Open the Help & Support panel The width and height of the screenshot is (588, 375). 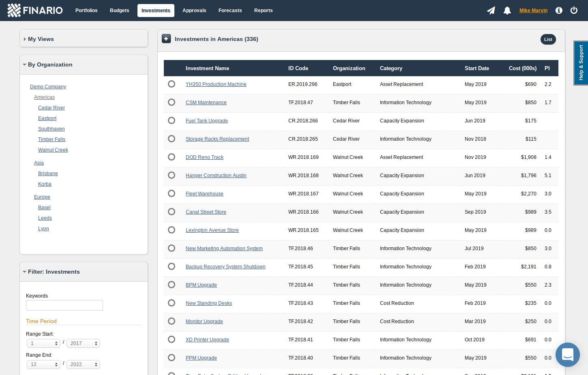click(581, 63)
